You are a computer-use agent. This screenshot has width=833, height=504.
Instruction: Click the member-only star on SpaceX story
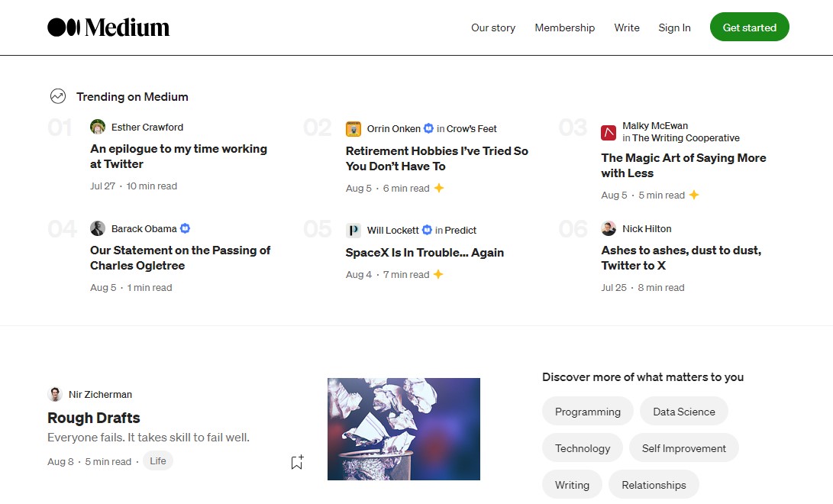coord(438,274)
